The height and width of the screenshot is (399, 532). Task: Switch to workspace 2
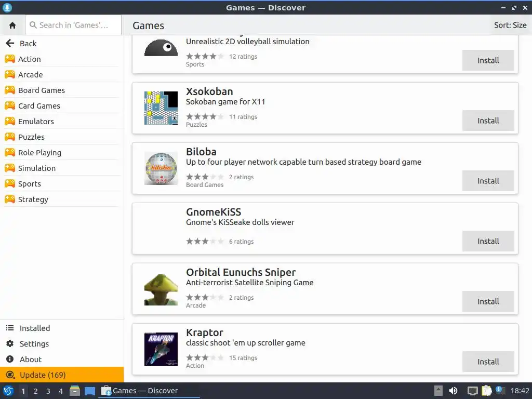(x=35, y=391)
